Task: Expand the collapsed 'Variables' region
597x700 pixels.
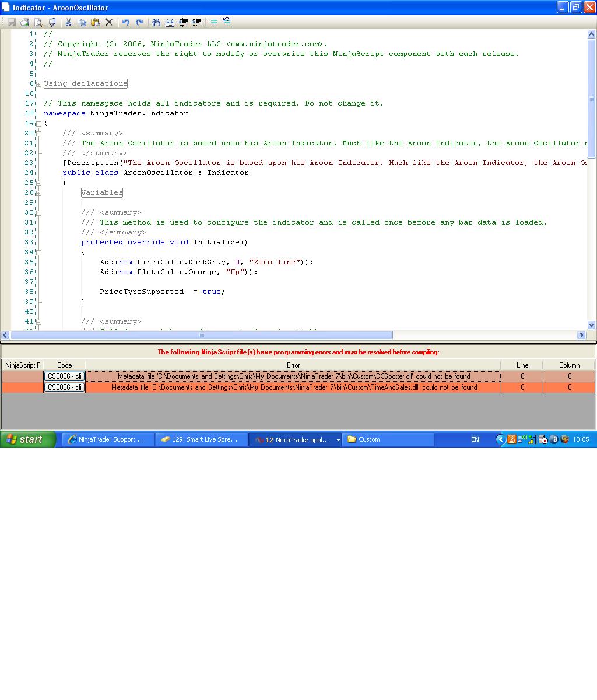Action: point(38,193)
